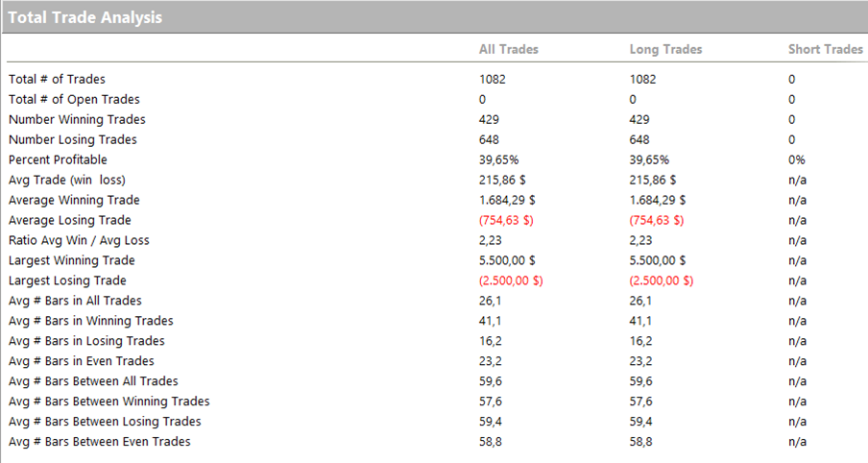Select Largest Winning Trade value under Long Trades

coord(662,261)
